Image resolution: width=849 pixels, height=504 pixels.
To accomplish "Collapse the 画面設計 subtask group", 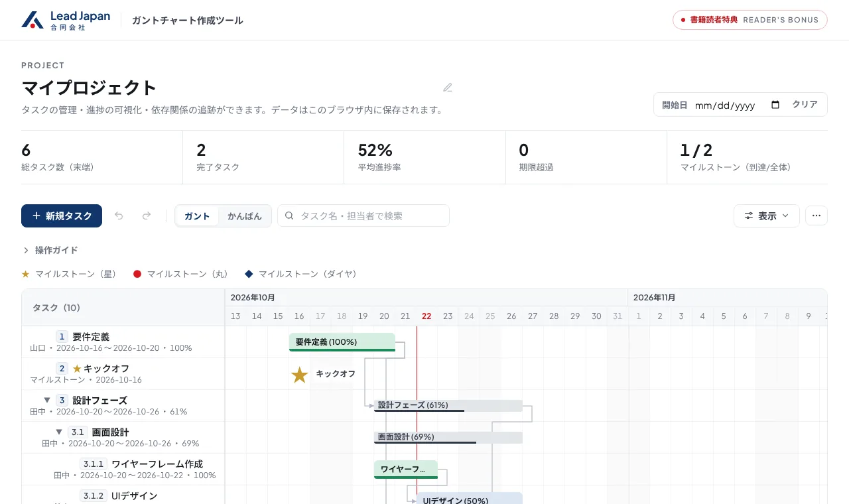I will coord(59,432).
